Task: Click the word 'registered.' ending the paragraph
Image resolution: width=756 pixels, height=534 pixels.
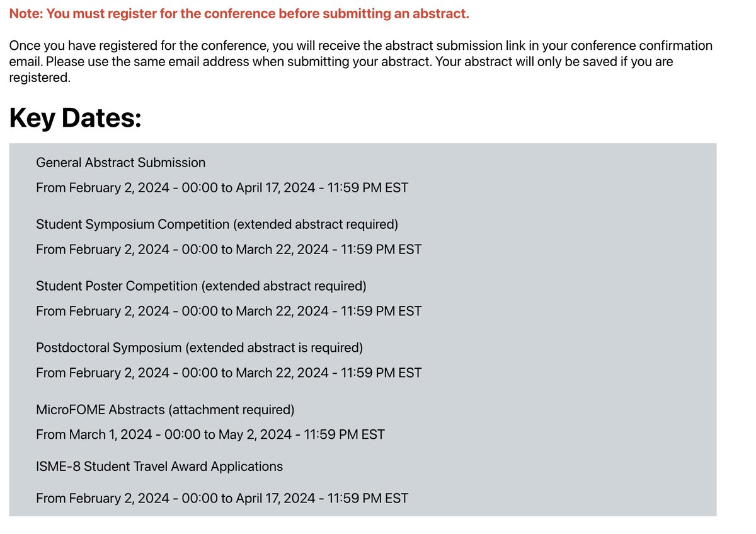Action: coord(39,78)
